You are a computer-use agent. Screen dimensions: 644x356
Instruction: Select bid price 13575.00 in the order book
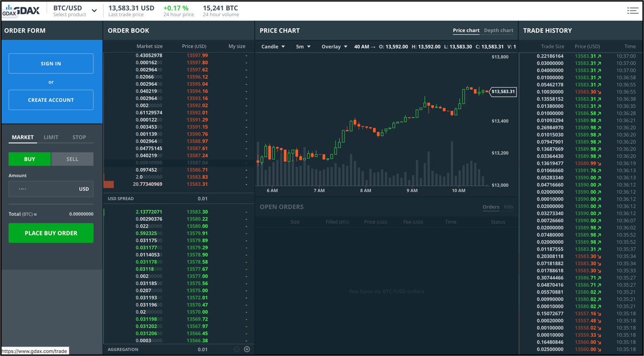(x=197, y=291)
